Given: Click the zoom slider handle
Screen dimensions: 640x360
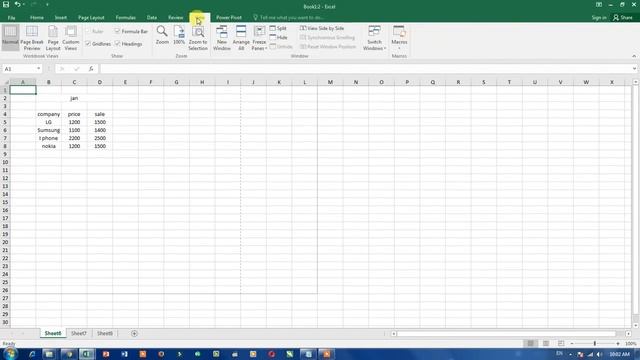Looking at the screenshot, I should point(595,344).
